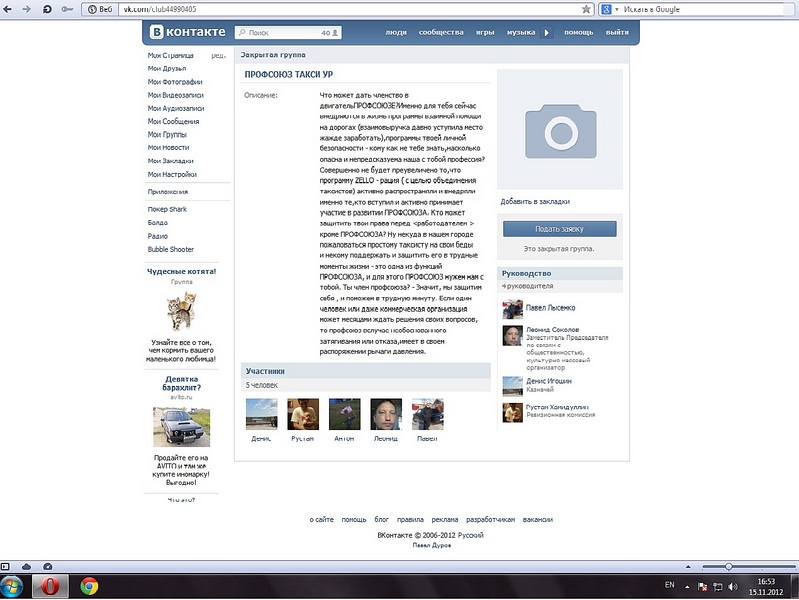Click the browser back arrow
The image size is (799, 600).
[7, 9]
